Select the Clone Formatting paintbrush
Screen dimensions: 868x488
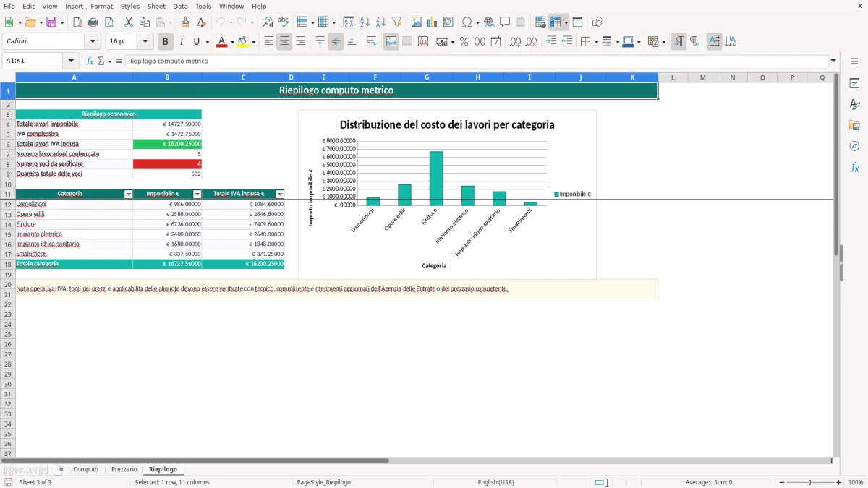[x=185, y=22]
